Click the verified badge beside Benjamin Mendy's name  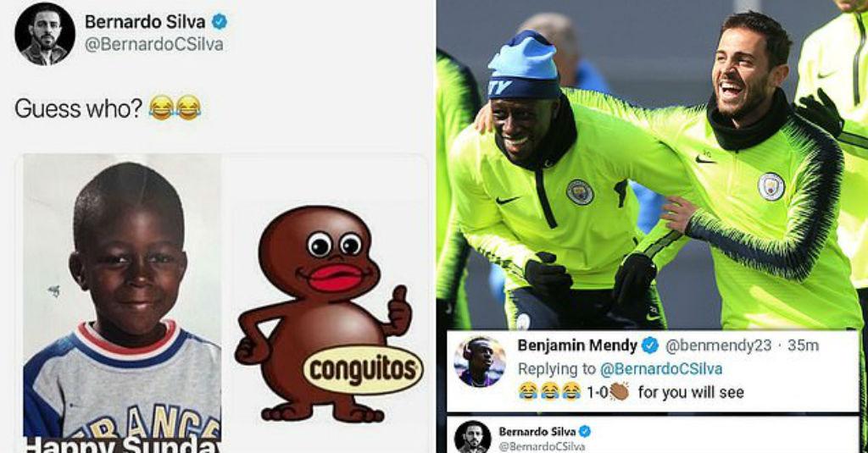(650, 345)
